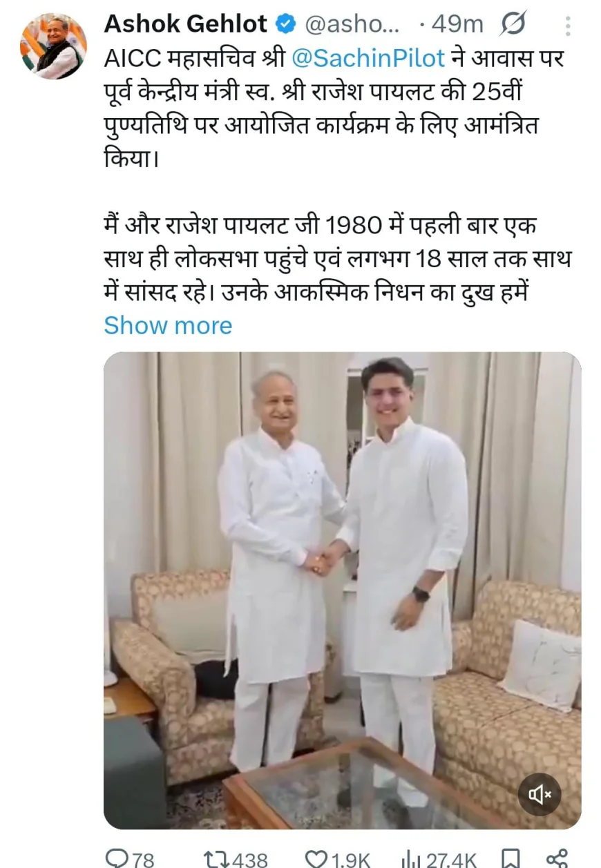601x868 pixels.
Task: Retweet using the icon with 438
Action: point(217,858)
